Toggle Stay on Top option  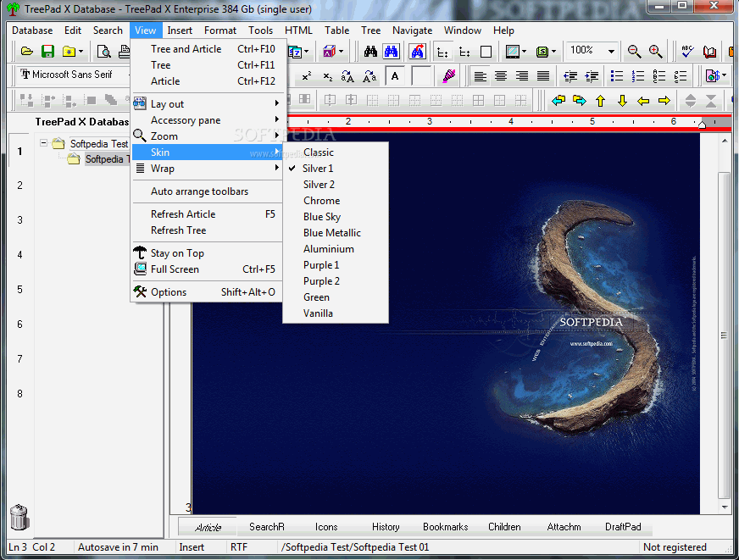click(x=207, y=253)
